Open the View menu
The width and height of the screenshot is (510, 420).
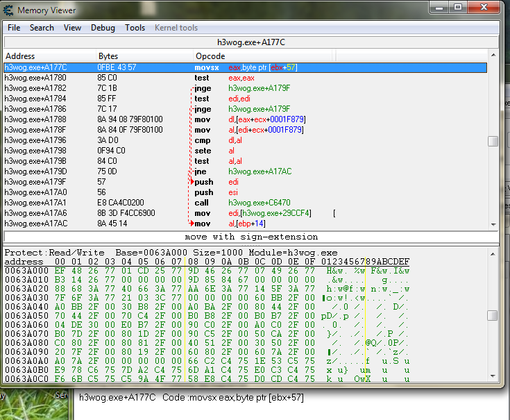(x=72, y=28)
